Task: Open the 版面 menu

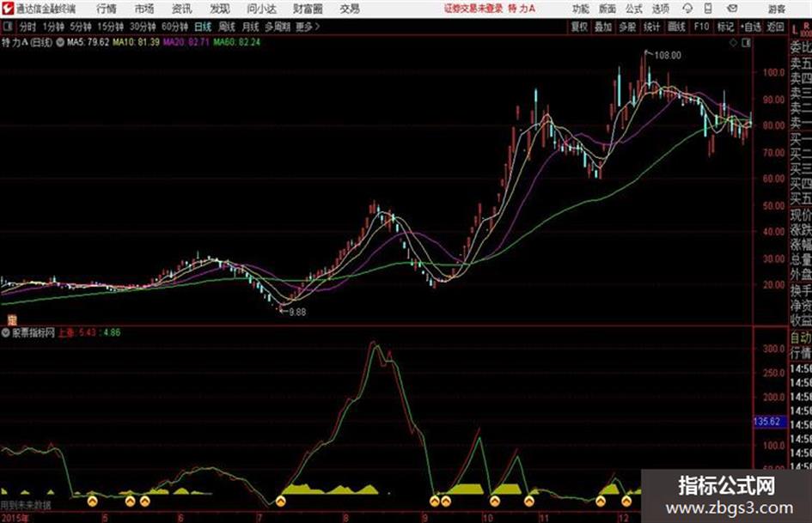Action: [x=607, y=9]
